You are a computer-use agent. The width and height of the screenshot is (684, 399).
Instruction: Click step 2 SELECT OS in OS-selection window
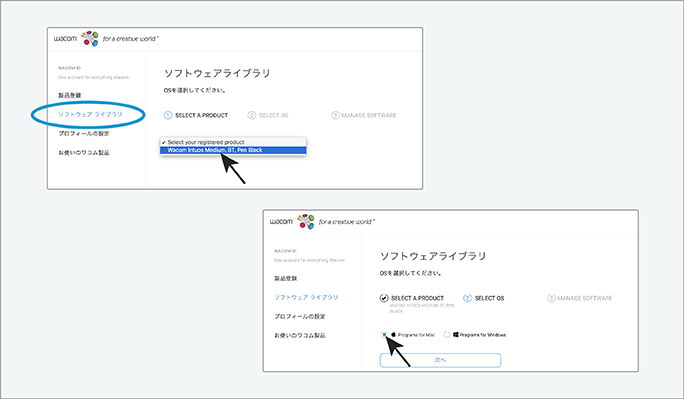484,298
